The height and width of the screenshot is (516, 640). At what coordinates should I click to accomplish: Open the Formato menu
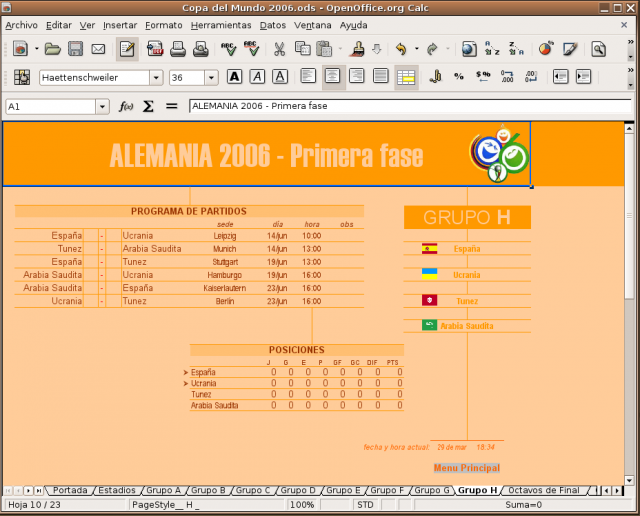coord(164,25)
